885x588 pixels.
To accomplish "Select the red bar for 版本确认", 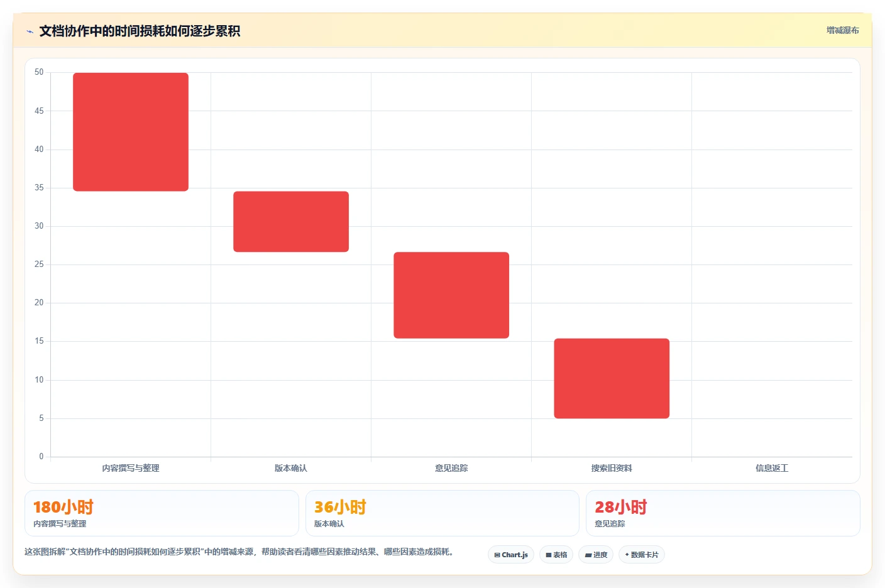I will click(291, 222).
